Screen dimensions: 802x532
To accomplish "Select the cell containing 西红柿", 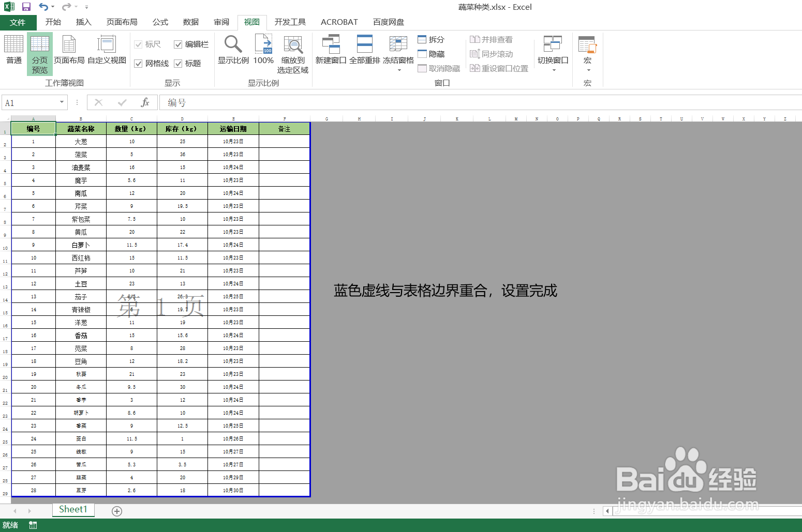I will pos(81,258).
